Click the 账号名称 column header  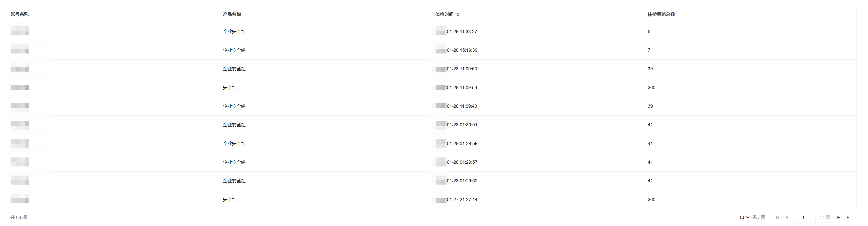coord(20,15)
